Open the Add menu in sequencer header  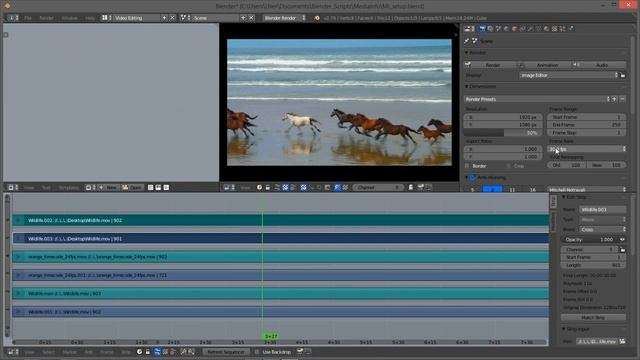point(89,351)
